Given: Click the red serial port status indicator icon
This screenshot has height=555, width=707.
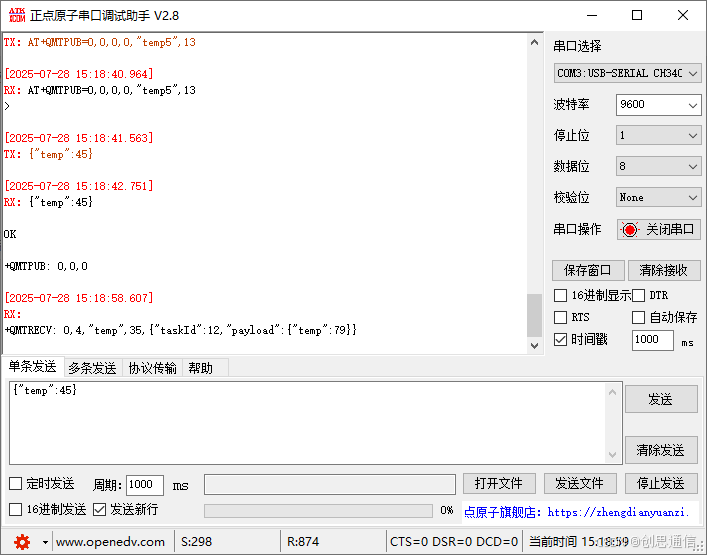Looking at the screenshot, I should tap(630, 229).
